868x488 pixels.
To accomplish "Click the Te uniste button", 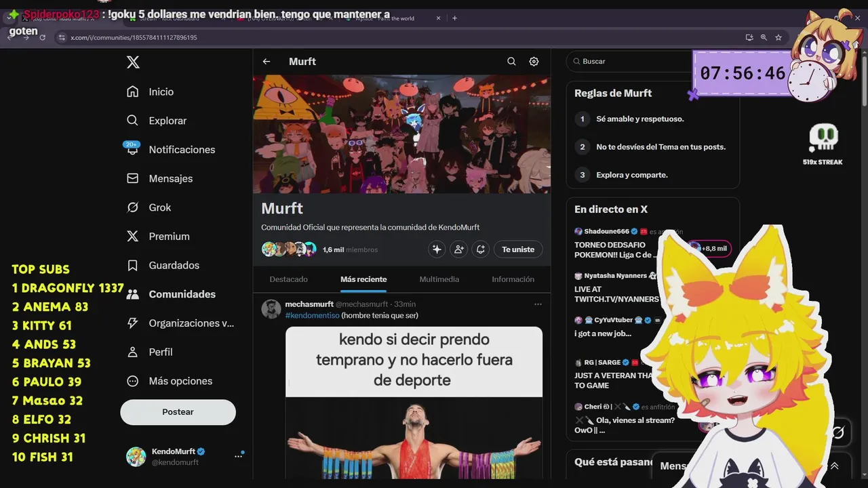I will point(518,249).
